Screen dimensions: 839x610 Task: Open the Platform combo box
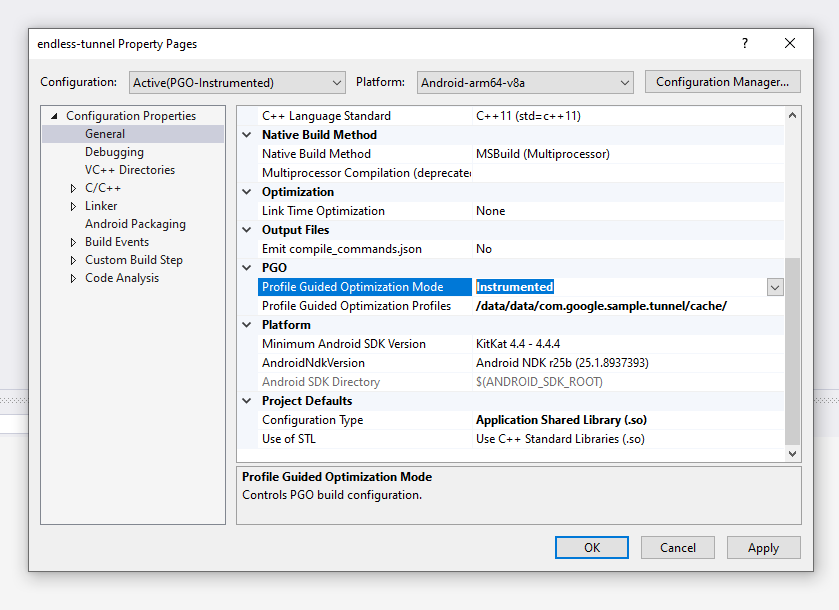624,82
